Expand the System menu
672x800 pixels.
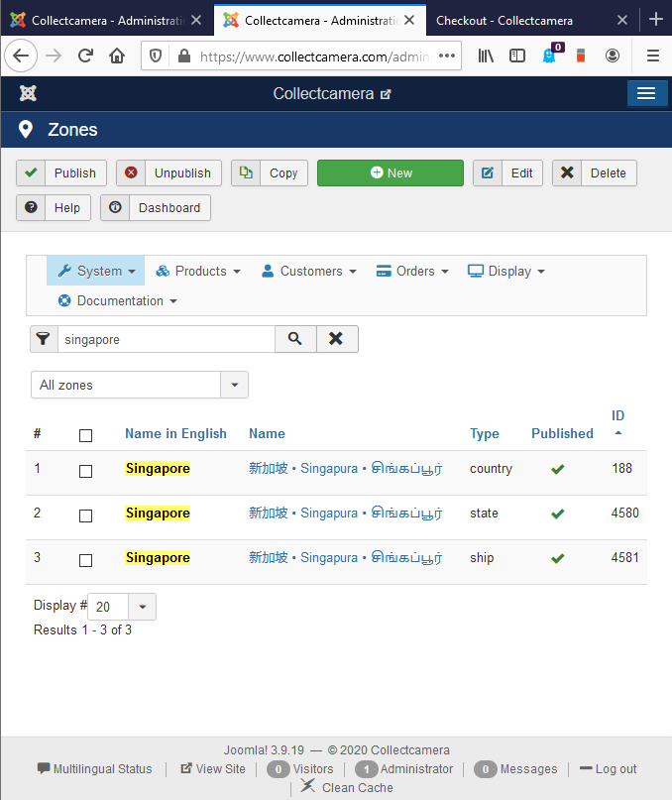[x=96, y=271]
